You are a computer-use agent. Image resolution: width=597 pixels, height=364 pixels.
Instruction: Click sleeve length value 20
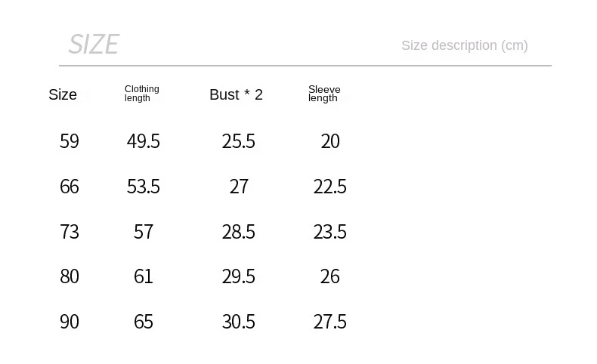coord(330,141)
